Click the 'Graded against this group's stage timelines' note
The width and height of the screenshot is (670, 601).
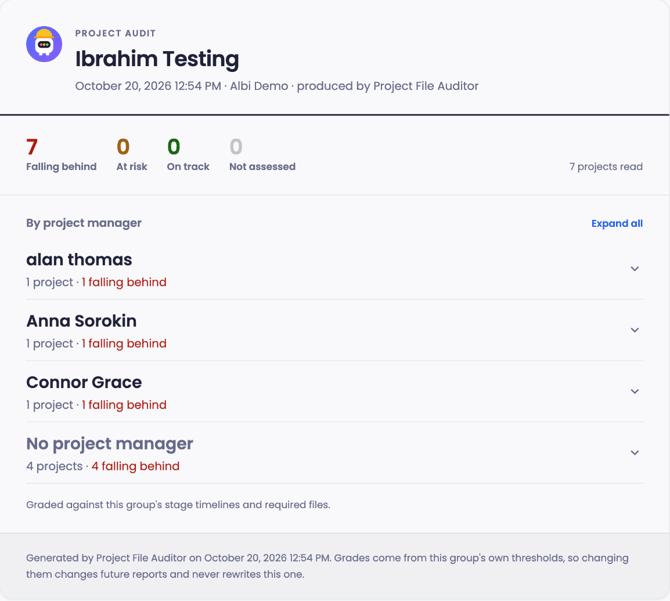pyautogui.click(x=178, y=505)
